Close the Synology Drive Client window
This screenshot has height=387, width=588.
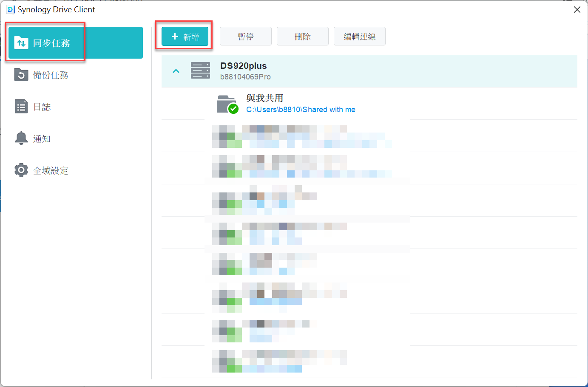(577, 9)
